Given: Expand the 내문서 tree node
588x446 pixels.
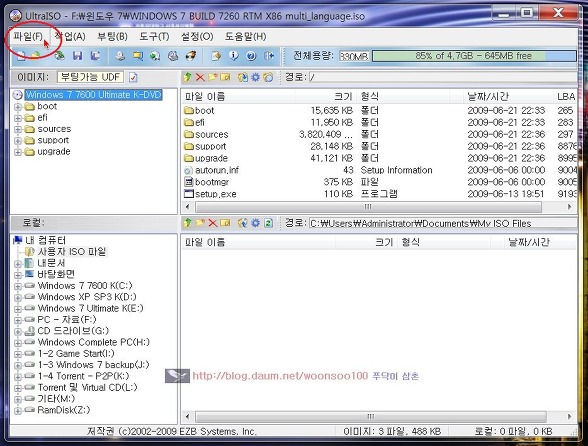Looking at the screenshot, I should tap(18, 264).
